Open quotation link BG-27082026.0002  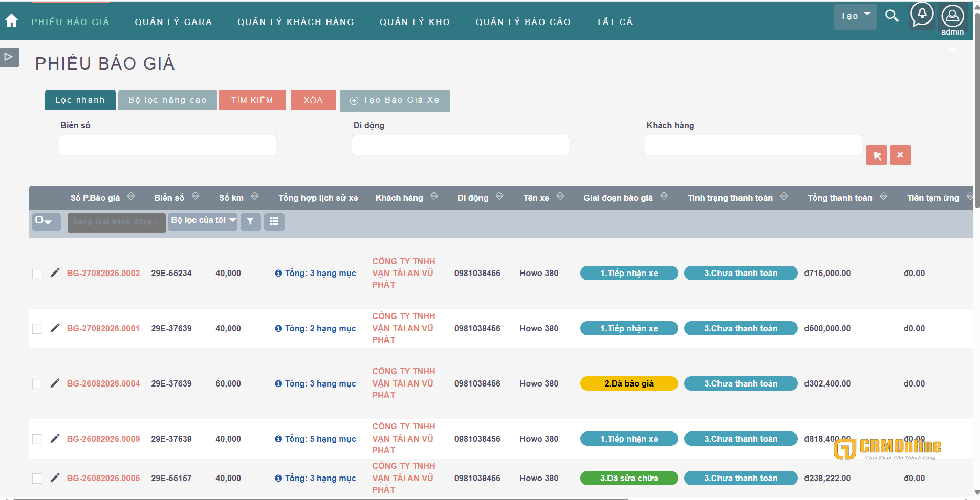103,274
